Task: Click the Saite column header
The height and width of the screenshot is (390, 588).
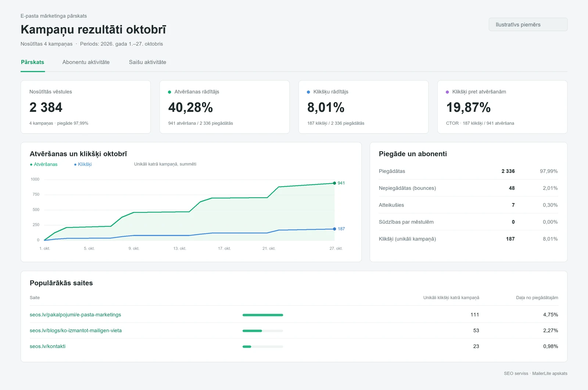Action: 35,298
